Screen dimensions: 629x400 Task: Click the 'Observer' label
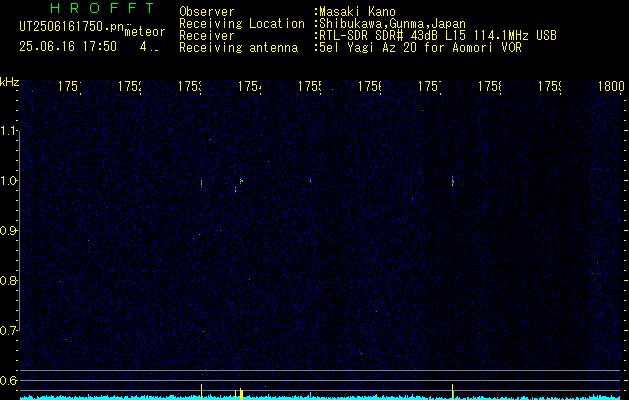pos(207,12)
